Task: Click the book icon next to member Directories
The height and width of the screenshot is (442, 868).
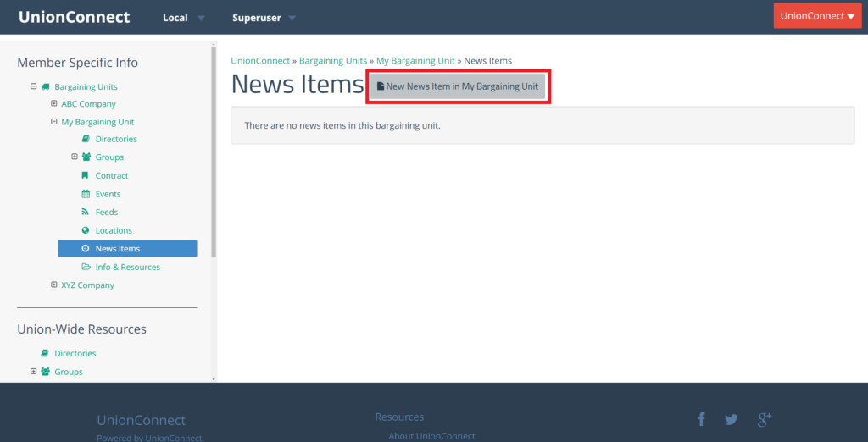Action: tap(86, 139)
